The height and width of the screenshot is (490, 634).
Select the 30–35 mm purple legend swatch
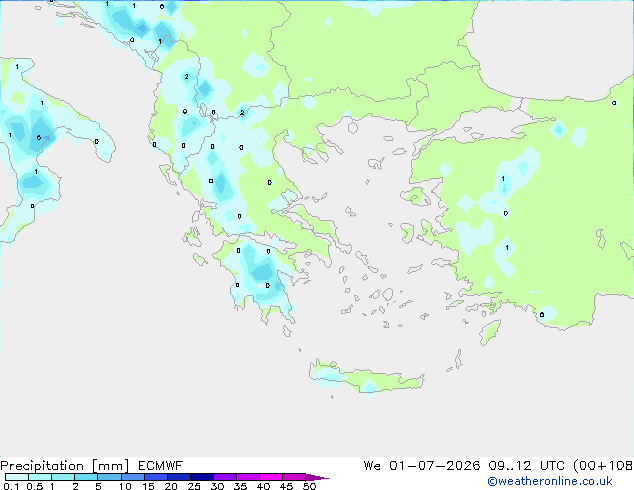coord(224,477)
